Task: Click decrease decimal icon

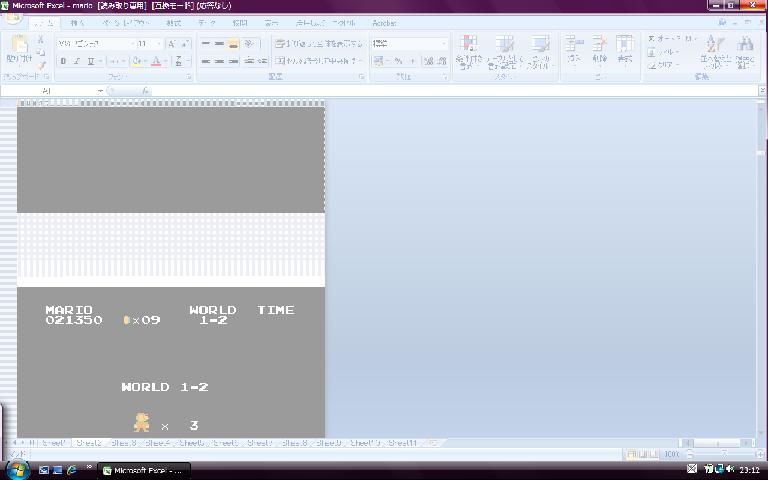Action: point(442,61)
